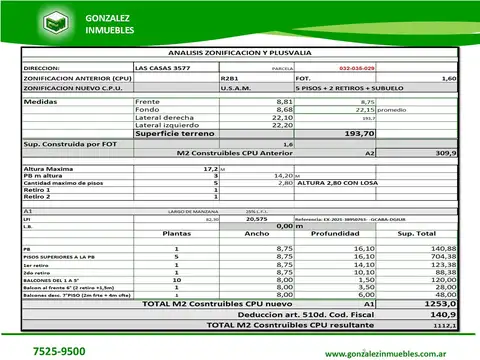Viewport: 480px width, 360px height.
Task: Click the Medidas section label
Action: (40, 102)
